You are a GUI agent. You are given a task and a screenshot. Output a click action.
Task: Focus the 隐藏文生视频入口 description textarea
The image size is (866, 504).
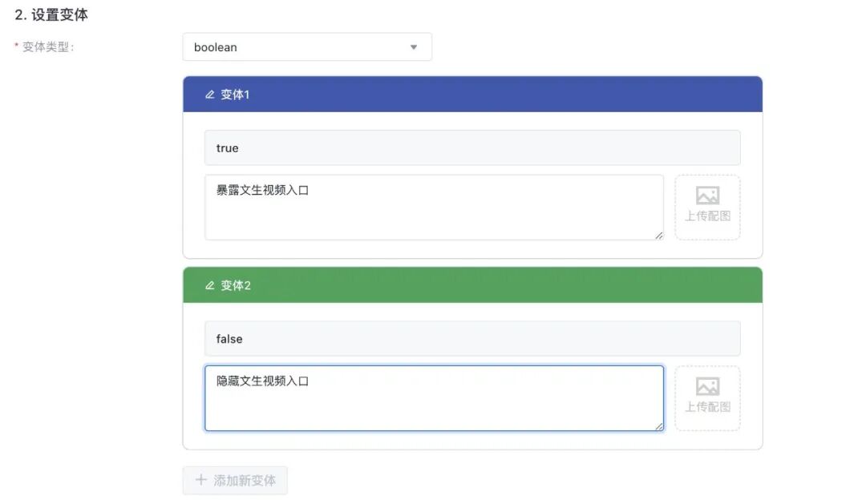pos(434,398)
